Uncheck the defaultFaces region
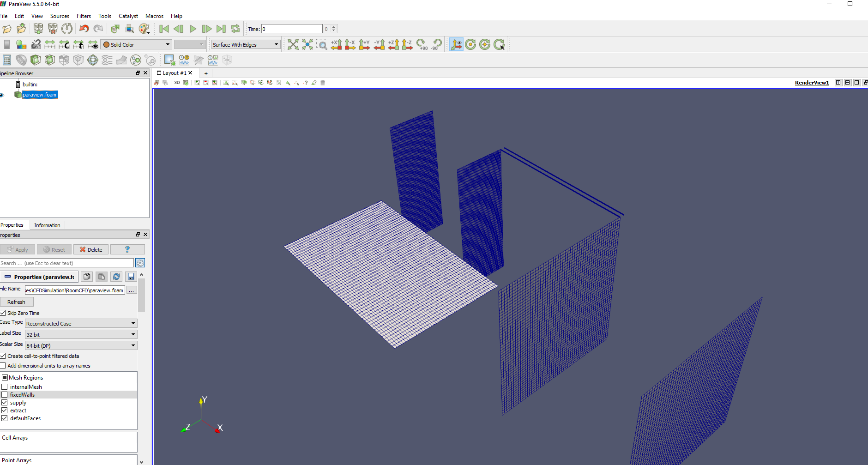Screen dimensions: 868x465 [5, 418]
